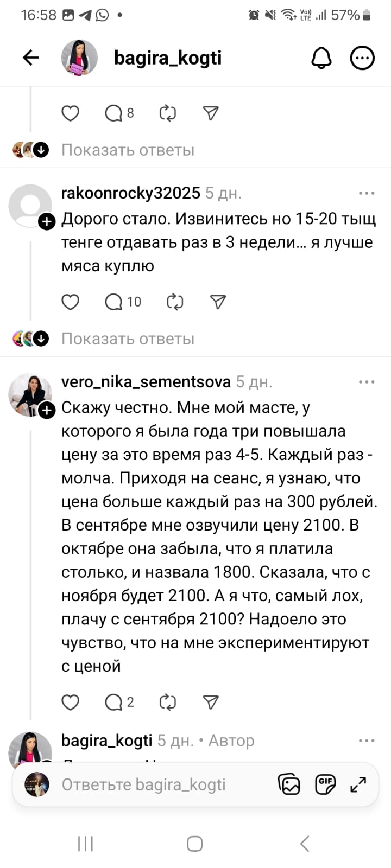The width and height of the screenshot is (391, 868).
Task: Open more options for vero_nika_sementsova's comment
Action: coord(367,382)
